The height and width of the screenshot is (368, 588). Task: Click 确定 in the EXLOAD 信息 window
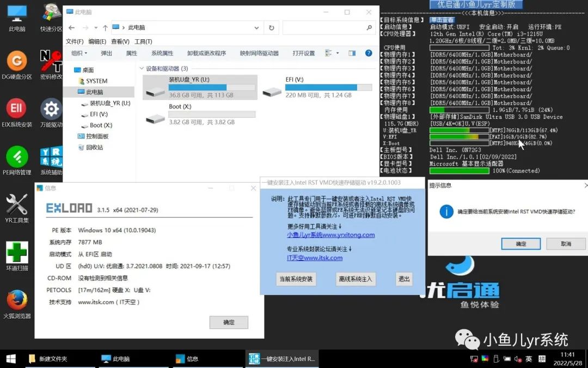click(229, 322)
